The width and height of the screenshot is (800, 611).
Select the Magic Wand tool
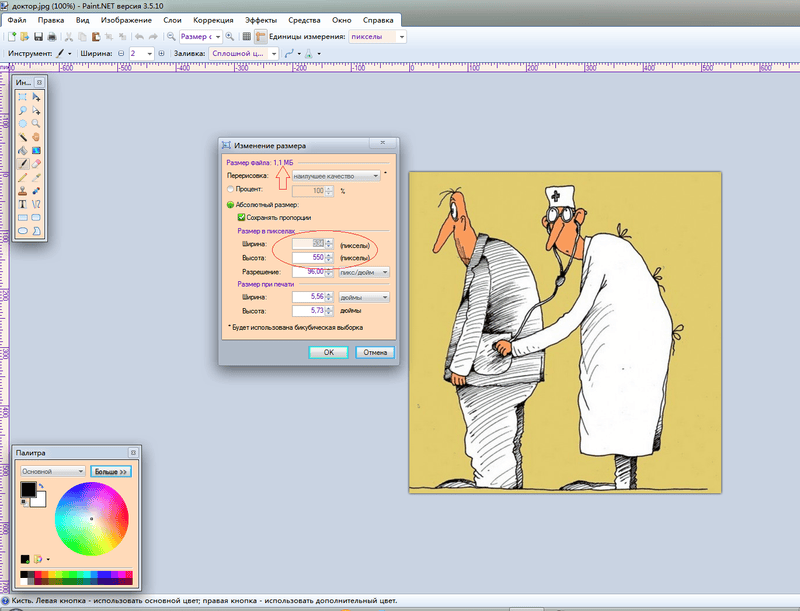[x=23, y=136]
